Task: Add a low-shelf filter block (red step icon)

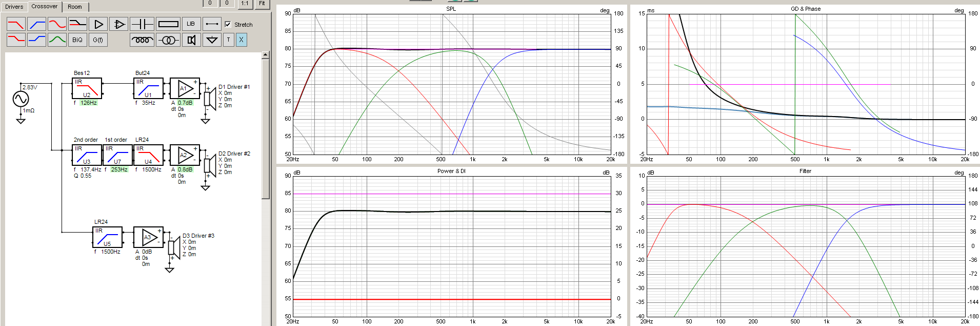Action: [x=16, y=40]
